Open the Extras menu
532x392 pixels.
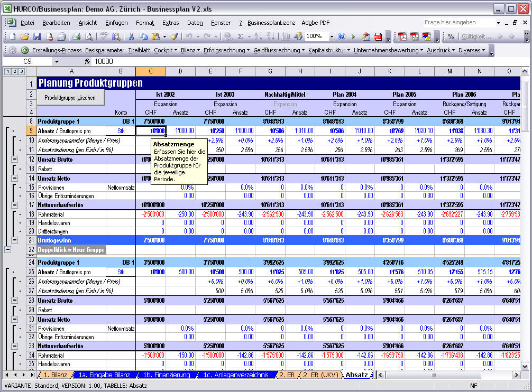(170, 23)
